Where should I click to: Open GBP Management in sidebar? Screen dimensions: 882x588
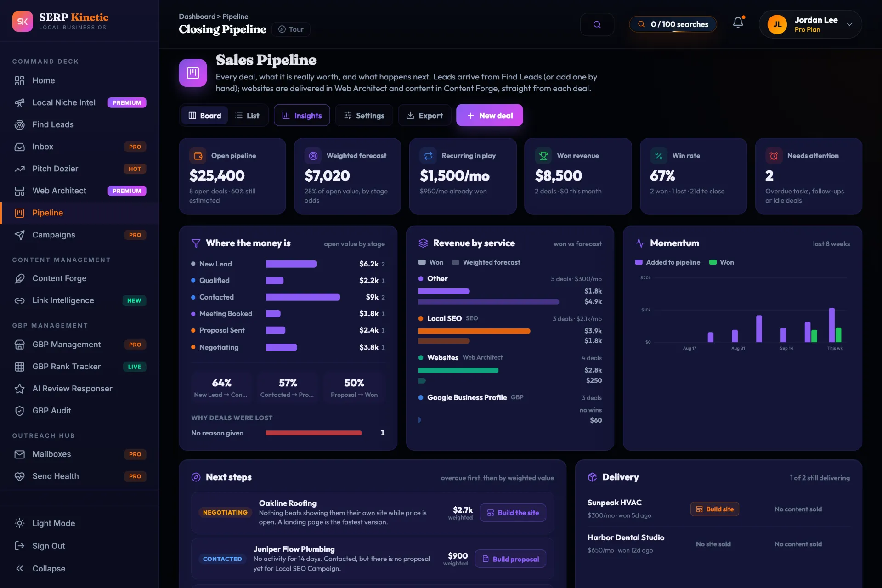click(79, 345)
